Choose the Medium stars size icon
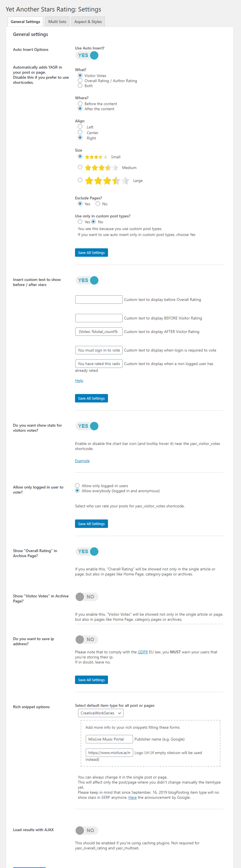Viewport: 241px width, 868px height. [x=101, y=167]
